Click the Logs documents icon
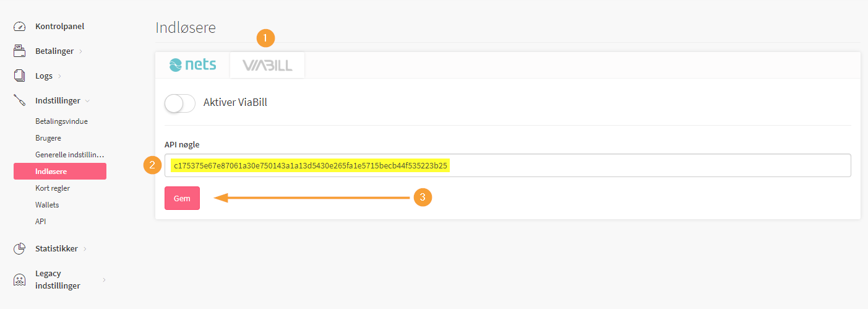 20,76
